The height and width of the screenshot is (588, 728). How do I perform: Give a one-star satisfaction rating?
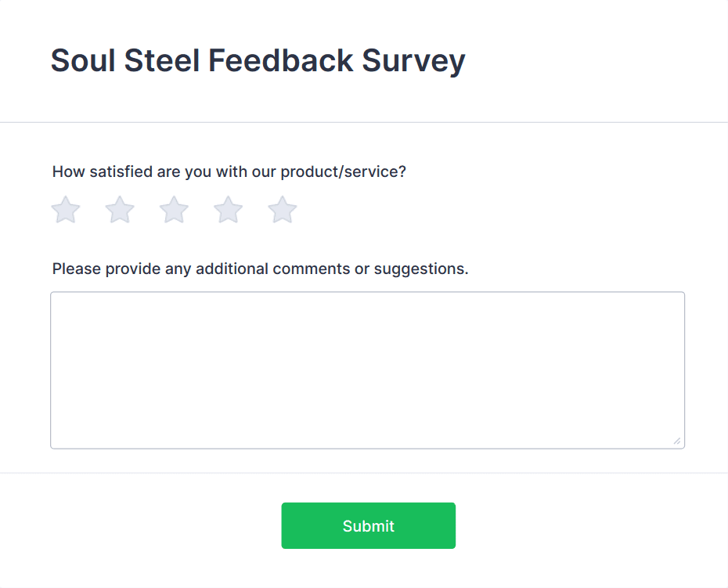click(66, 210)
